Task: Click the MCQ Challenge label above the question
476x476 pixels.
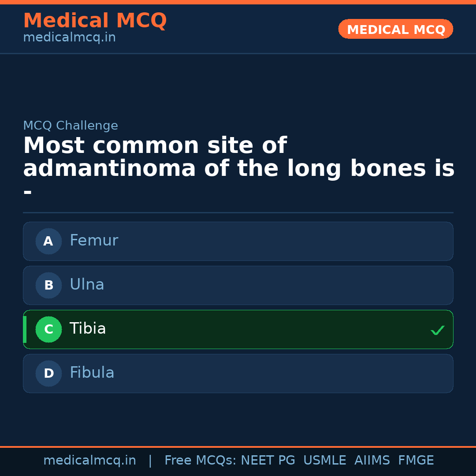Action: click(71, 126)
